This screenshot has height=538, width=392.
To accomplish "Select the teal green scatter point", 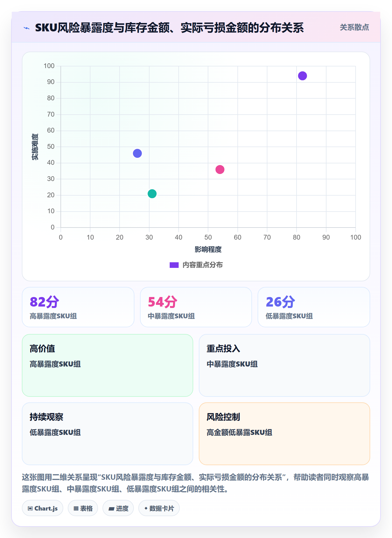I will tap(152, 194).
